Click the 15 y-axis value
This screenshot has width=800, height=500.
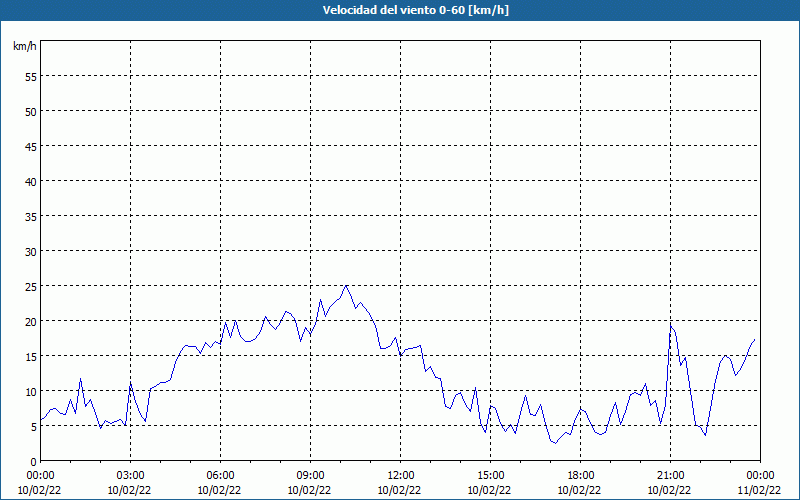31,356
